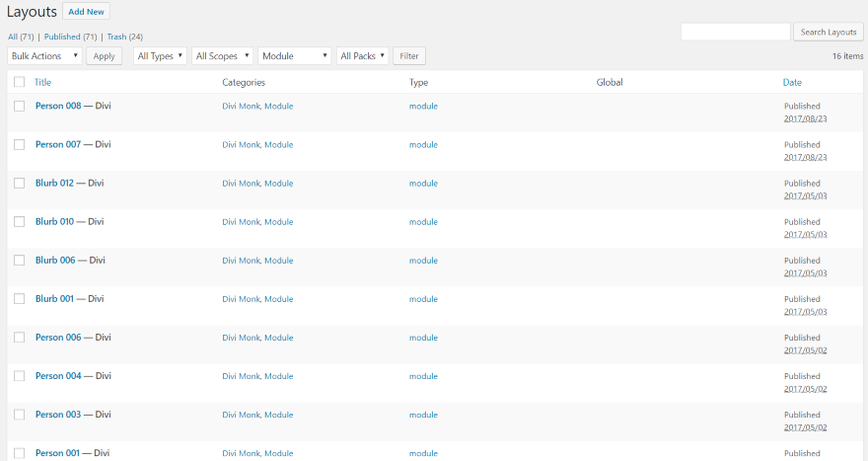Click the 2017/05/03 date in Blurb 012 row
Screen dimensions: 868x461
[x=806, y=195]
